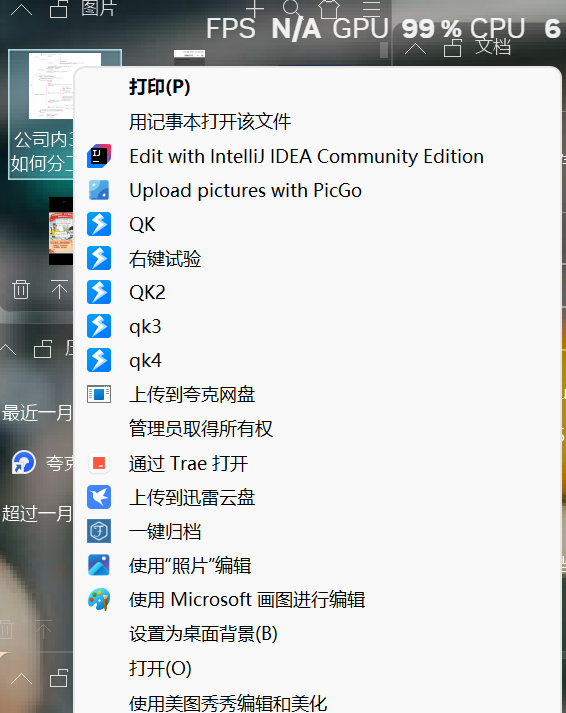Collapse the 文档 panel using its chevron
This screenshot has height=713, width=566.
[416, 48]
